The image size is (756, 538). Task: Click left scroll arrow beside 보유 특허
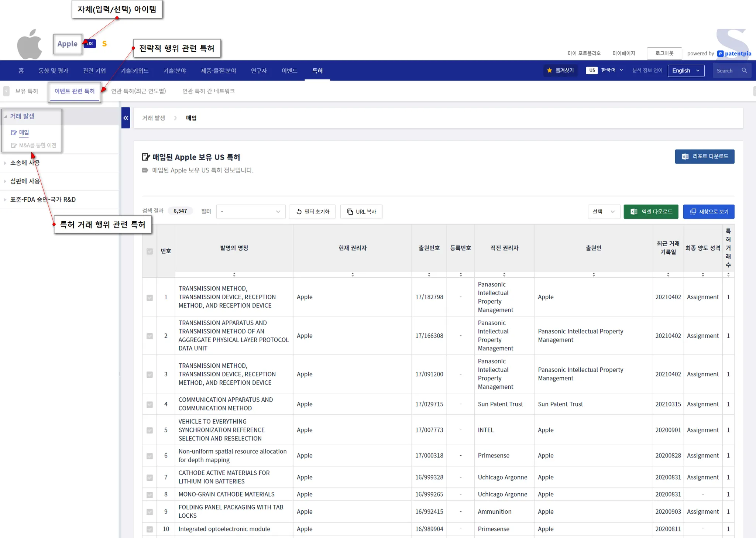pos(6,91)
